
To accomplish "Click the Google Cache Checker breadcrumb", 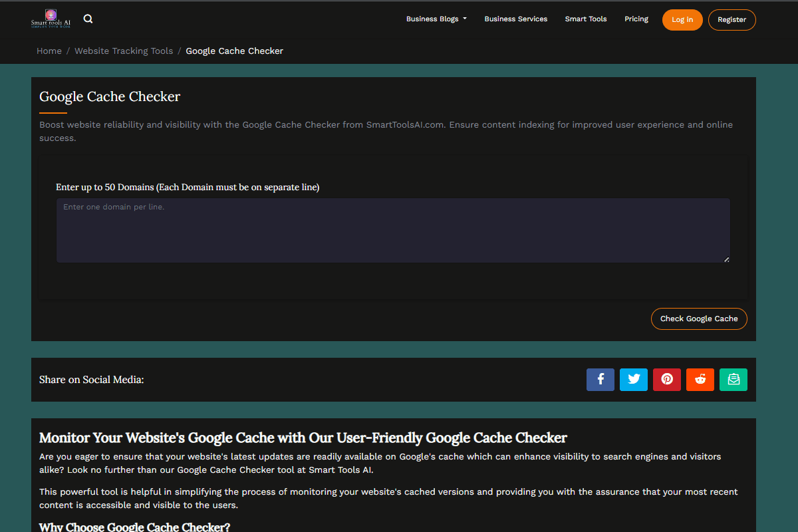I will (235, 51).
